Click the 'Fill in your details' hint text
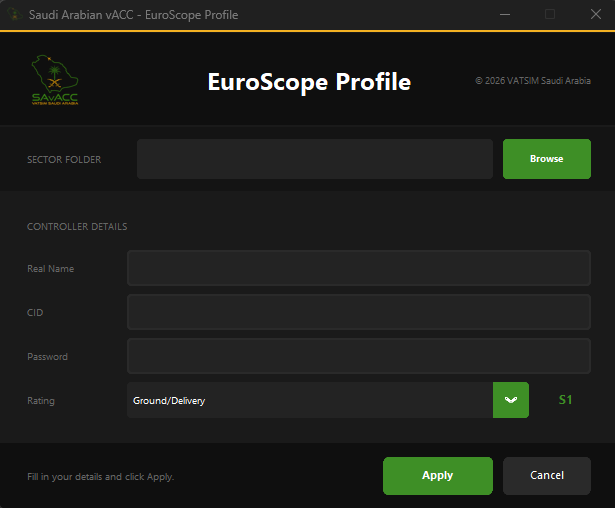The image size is (615, 508). tap(100, 477)
